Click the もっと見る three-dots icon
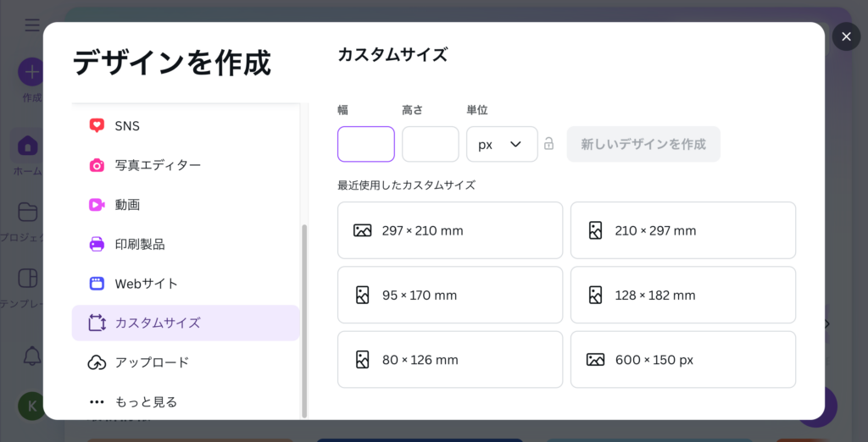Screen dimensions: 868x442 click(x=97, y=401)
